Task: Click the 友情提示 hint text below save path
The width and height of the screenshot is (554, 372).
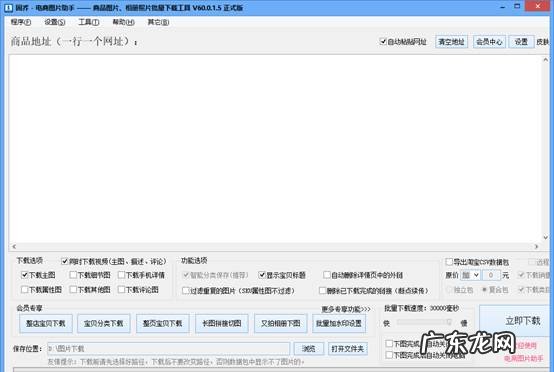Action: click(x=176, y=362)
